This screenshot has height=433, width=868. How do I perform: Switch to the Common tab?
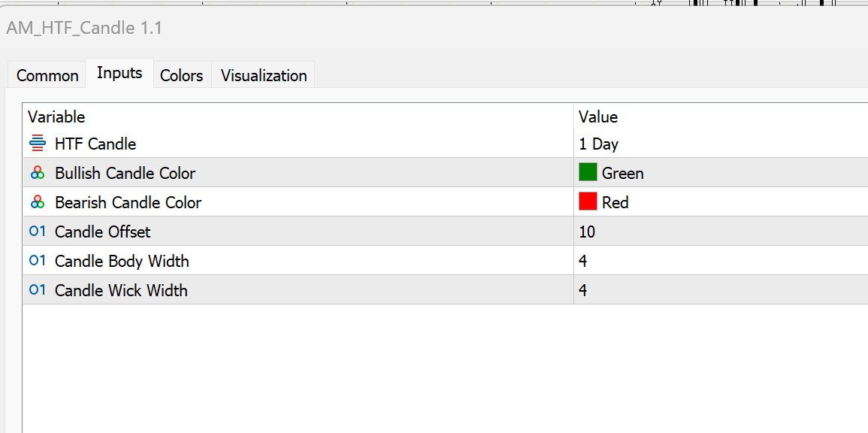tap(46, 75)
